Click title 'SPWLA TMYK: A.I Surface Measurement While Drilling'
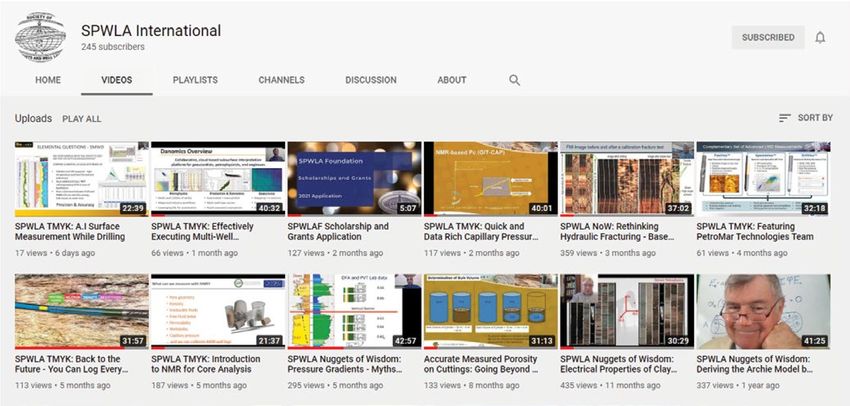 click(70, 231)
